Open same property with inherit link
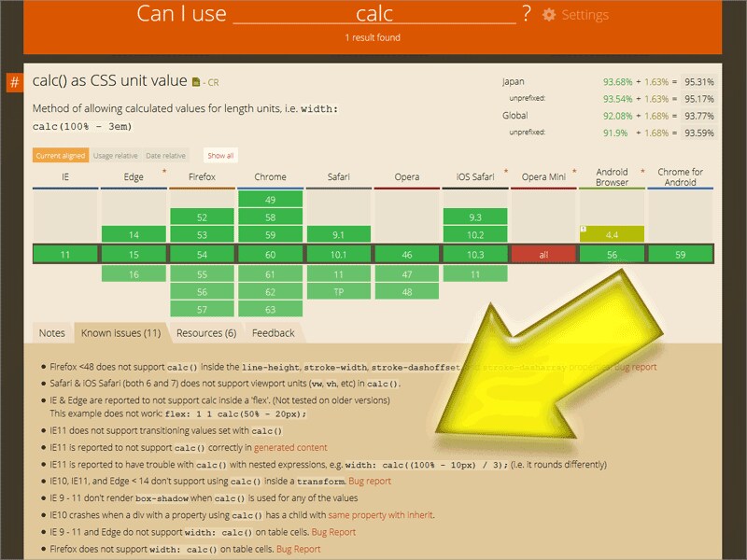Screen dimensions: 747x560 tap(381, 515)
